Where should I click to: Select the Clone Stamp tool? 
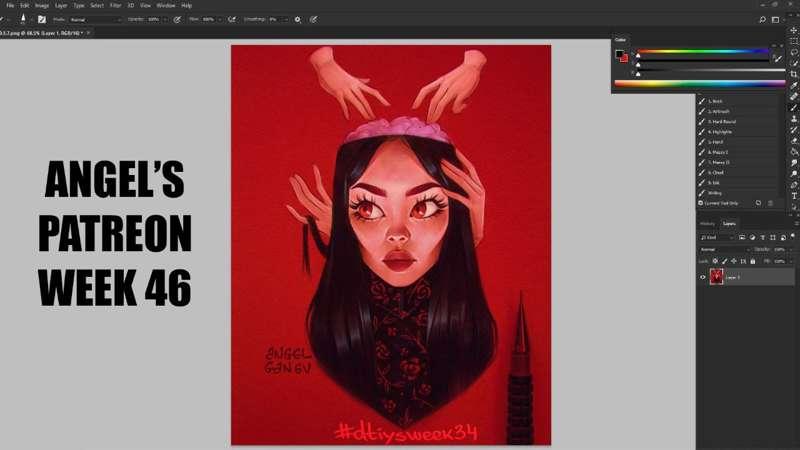point(793,118)
